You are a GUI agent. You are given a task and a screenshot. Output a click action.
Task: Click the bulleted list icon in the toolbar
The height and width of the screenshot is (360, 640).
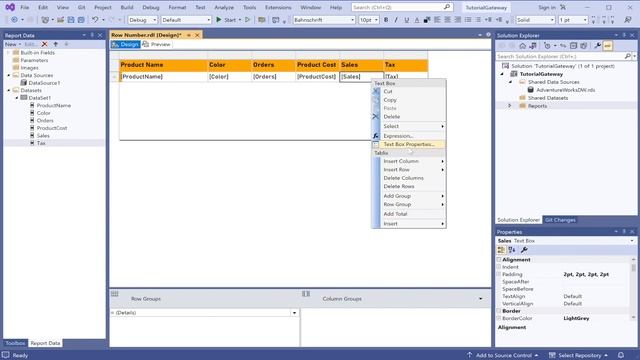point(468,20)
